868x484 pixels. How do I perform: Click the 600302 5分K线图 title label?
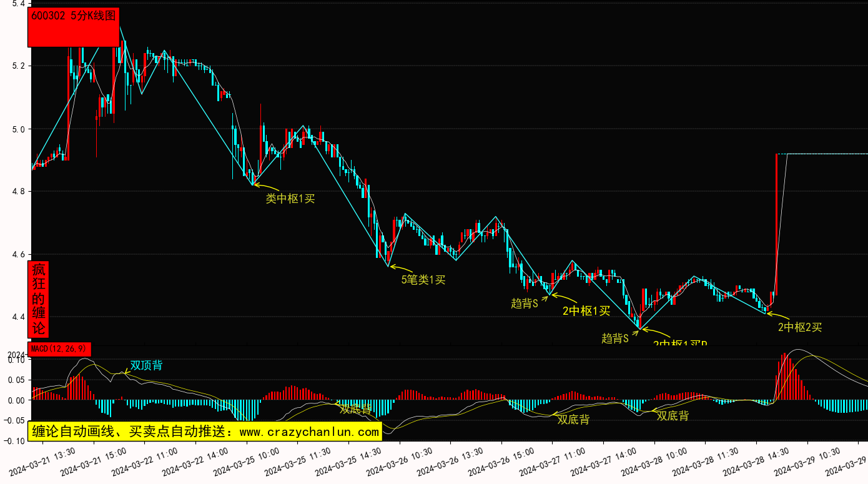click(74, 17)
